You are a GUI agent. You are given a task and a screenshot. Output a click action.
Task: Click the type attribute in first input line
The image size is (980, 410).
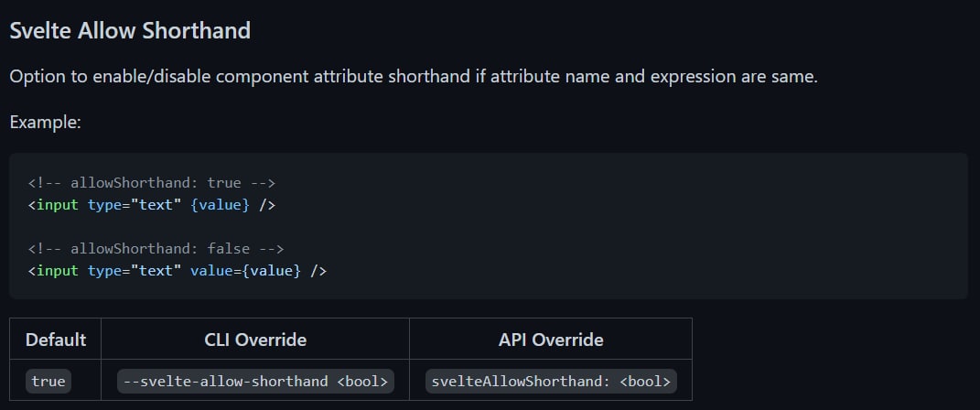pos(105,205)
